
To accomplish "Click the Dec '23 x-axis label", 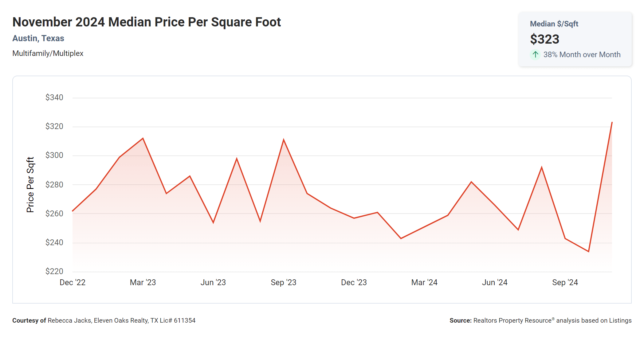I will 354,282.
